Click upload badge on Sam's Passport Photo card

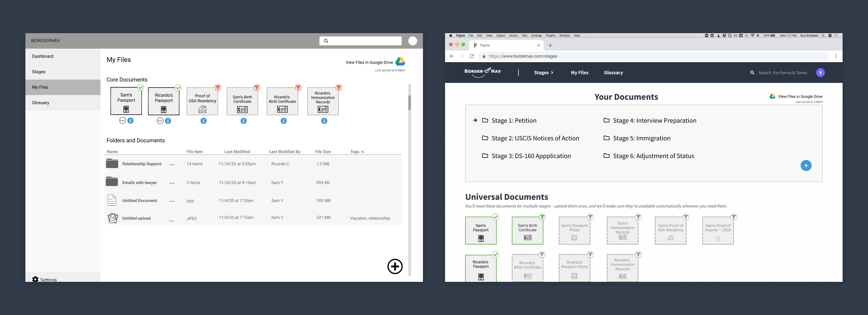(x=590, y=217)
